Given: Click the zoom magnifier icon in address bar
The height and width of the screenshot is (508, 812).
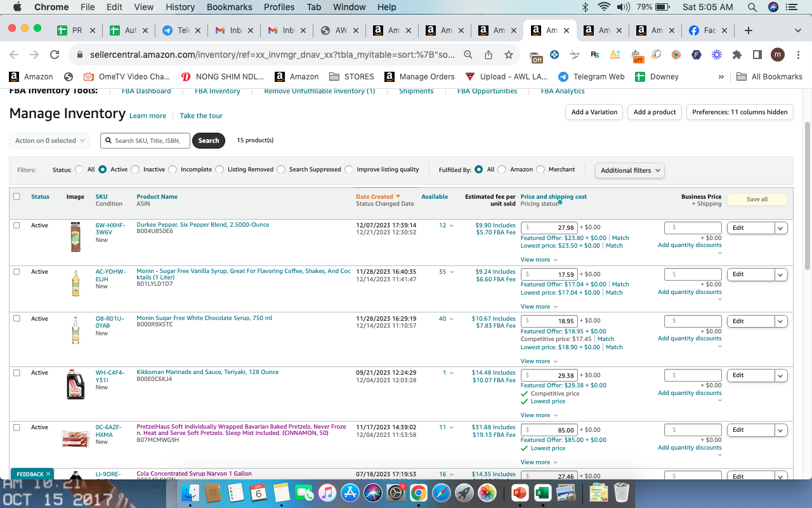Looking at the screenshot, I should [x=468, y=55].
